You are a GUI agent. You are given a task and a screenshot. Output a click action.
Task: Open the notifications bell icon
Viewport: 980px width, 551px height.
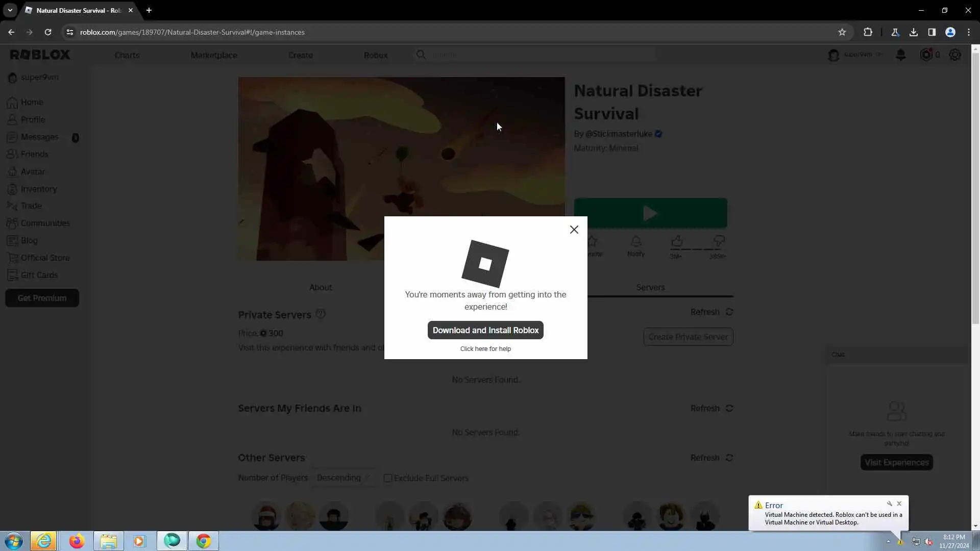point(901,55)
